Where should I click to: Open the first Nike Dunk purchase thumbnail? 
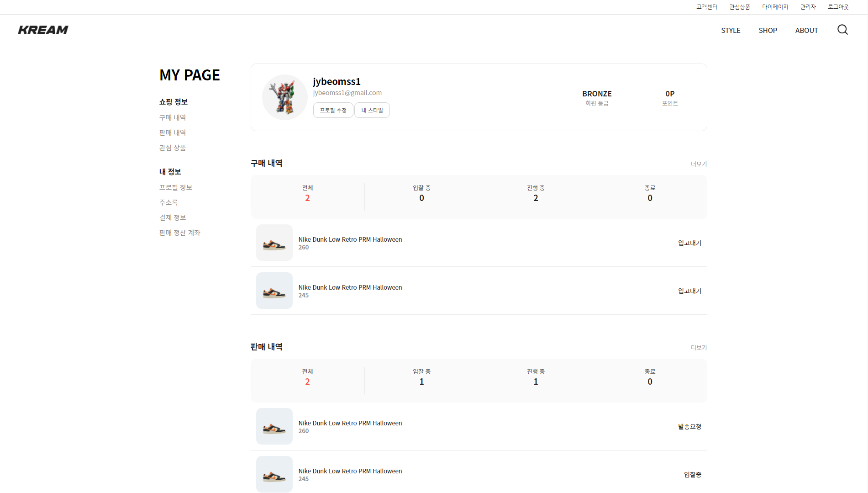(274, 243)
